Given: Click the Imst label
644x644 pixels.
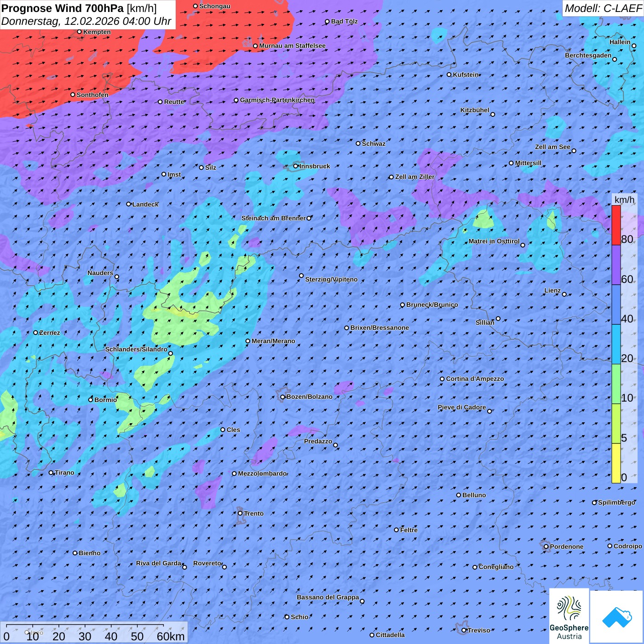Looking at the screenshot, I should [174, 174].
